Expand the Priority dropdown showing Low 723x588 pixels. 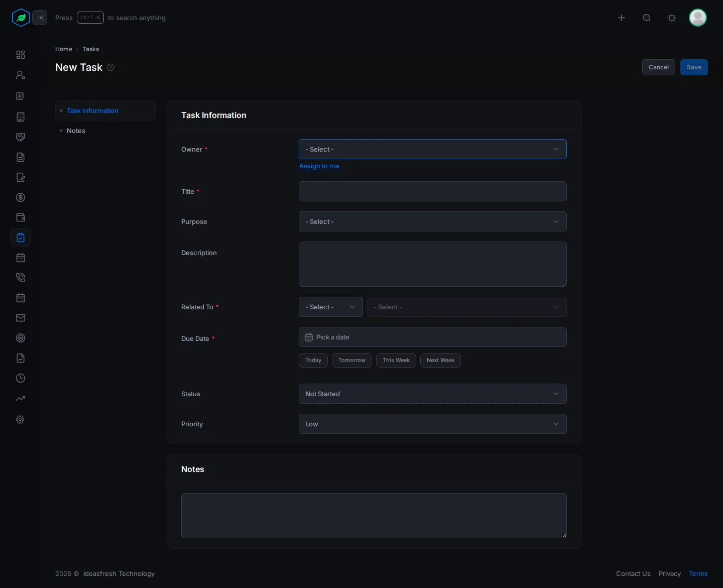click(433, 424)
